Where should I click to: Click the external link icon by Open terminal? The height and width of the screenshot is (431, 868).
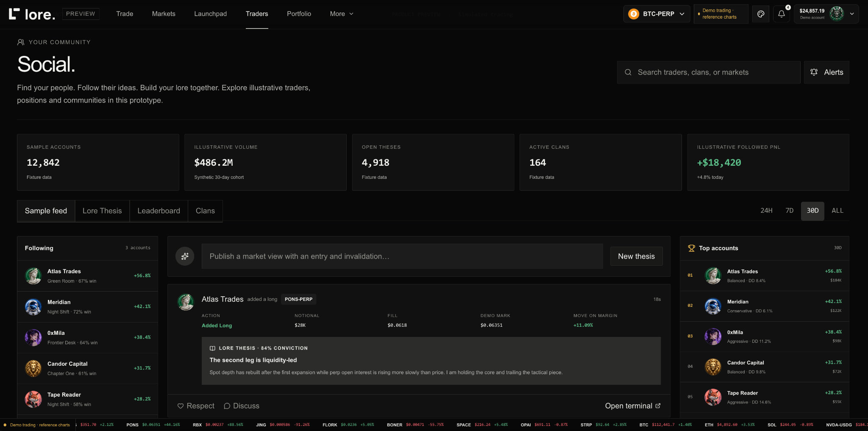click(x=658, y=406)
